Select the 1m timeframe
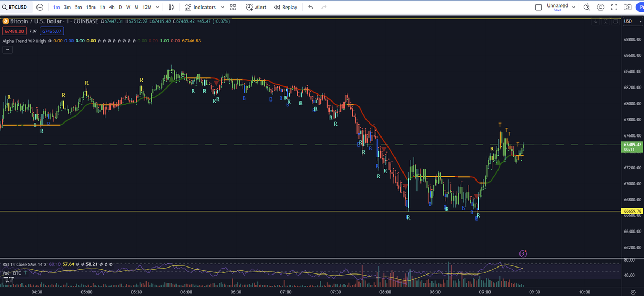 pos(56,8)
